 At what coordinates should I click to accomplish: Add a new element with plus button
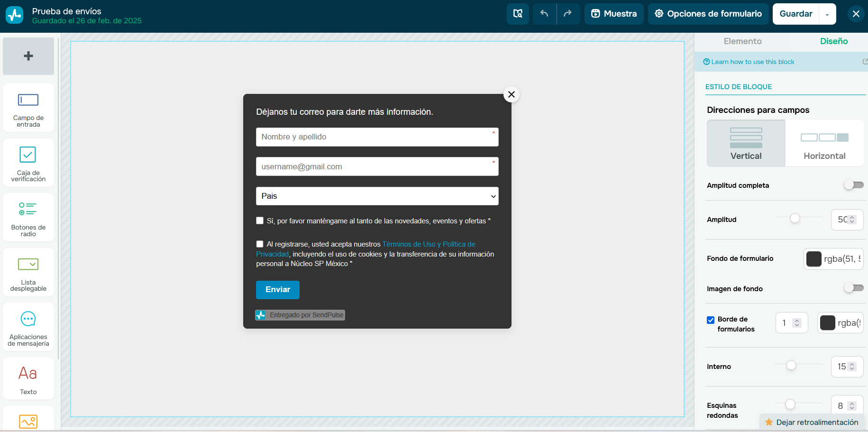tap(28, 56)
